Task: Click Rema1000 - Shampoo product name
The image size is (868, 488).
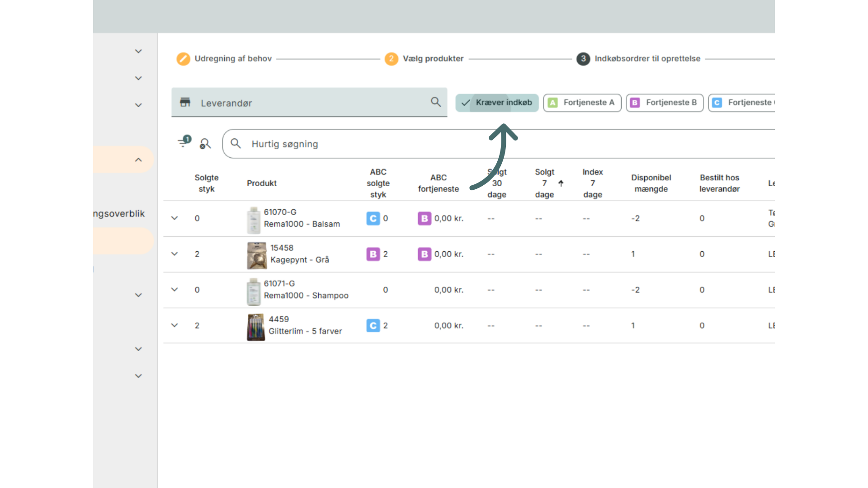Action: [307, 296]
